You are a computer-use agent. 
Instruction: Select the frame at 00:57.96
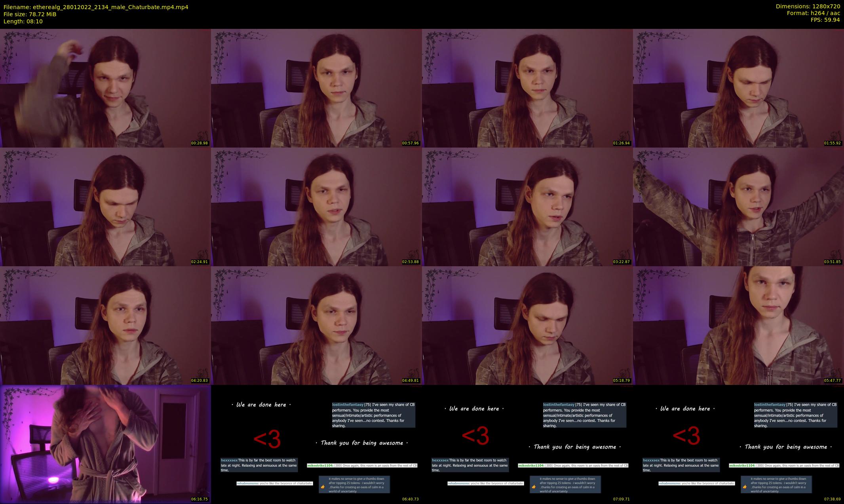316,88
